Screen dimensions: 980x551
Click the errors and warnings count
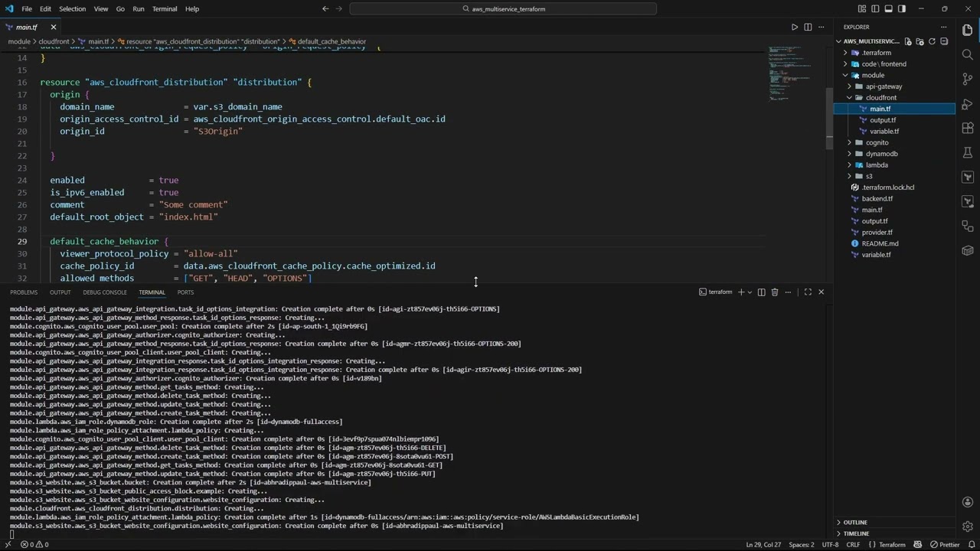34,544
